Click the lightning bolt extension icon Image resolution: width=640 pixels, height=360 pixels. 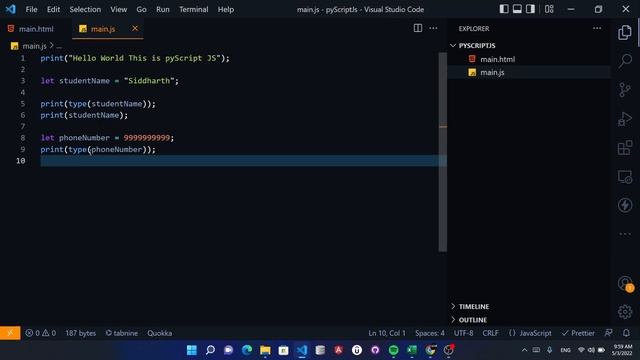pos(624,205)
